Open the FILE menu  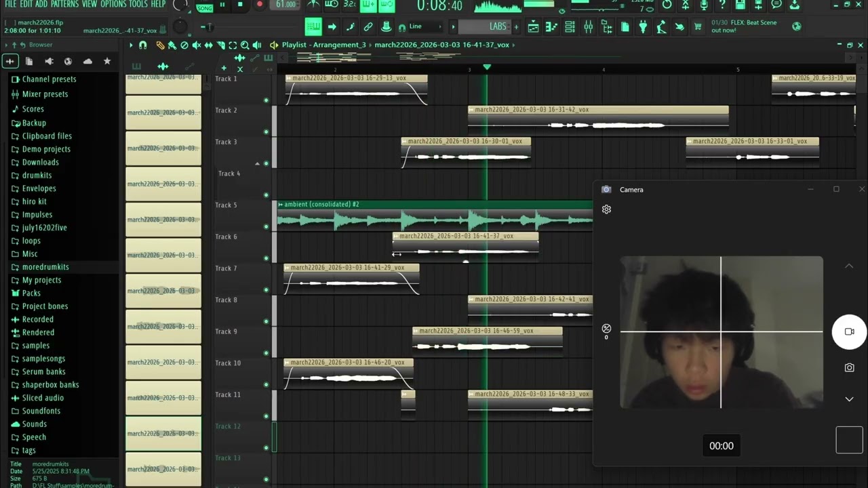(x=10, y=4)
